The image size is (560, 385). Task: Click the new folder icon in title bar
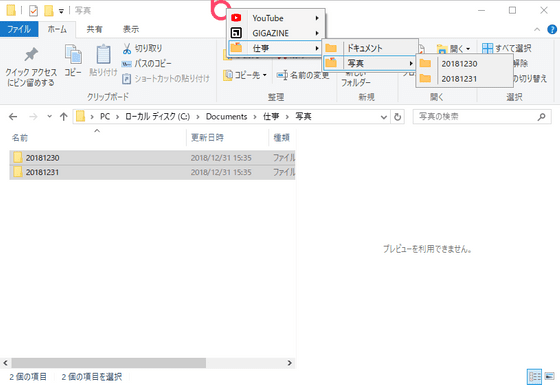pos(49,11)
